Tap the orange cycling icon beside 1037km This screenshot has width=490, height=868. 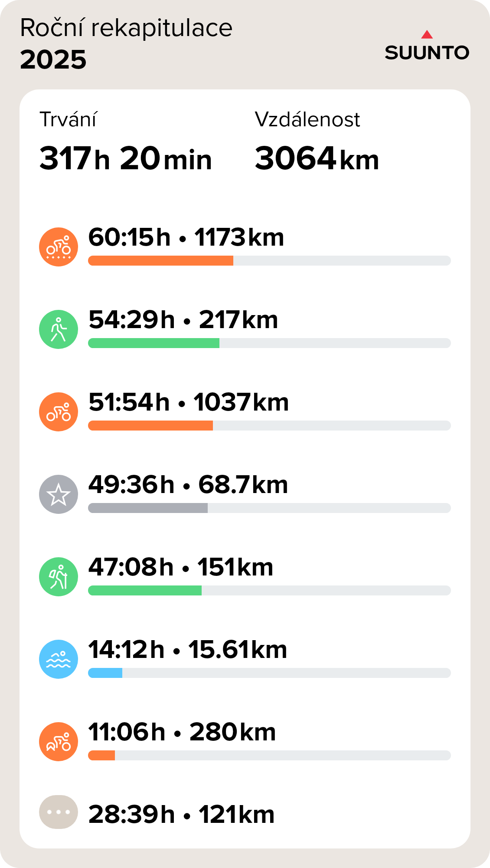pyautogui.click(x=59, y=411)
